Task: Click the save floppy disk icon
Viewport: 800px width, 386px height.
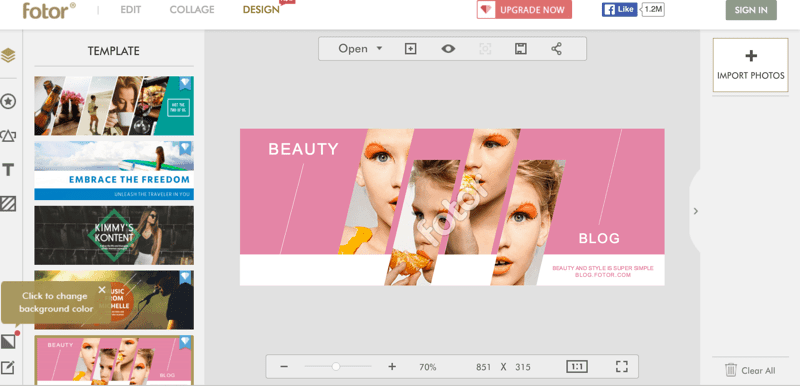Action: [x=520, y=49]
